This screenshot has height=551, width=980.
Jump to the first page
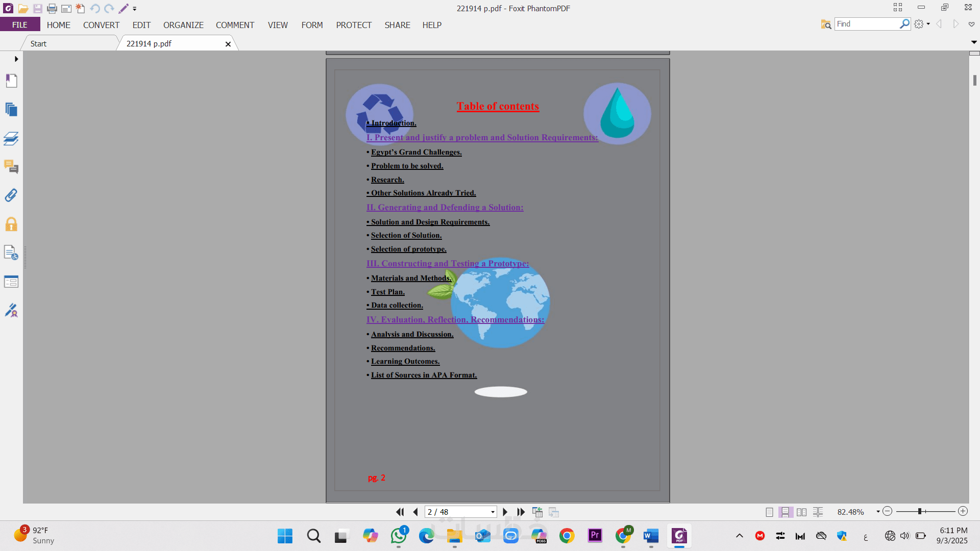pos(400,512)
